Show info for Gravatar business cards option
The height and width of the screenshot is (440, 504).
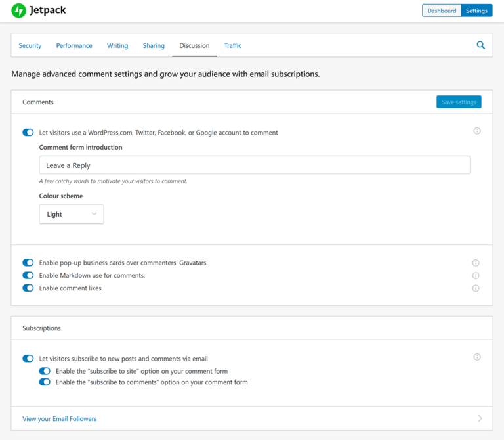coord(476,263)
